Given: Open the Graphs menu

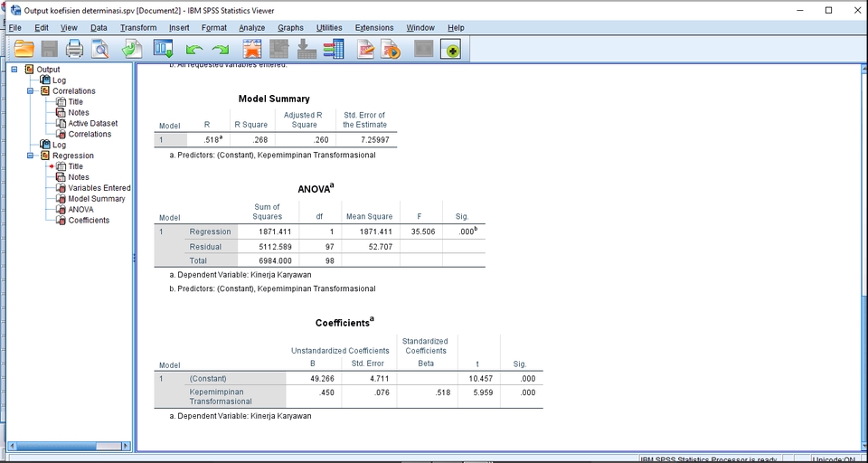Looking at the screenshot, I should click(290, 28).
